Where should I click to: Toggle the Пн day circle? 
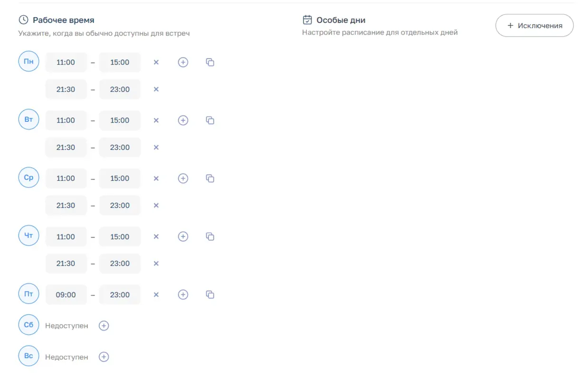[x=28, y=61]
